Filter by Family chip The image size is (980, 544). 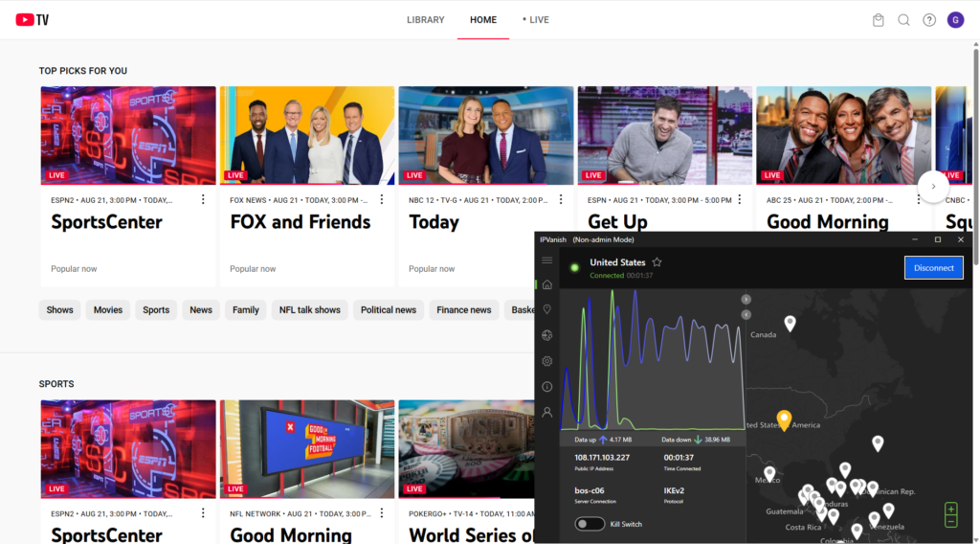point(246,309)
